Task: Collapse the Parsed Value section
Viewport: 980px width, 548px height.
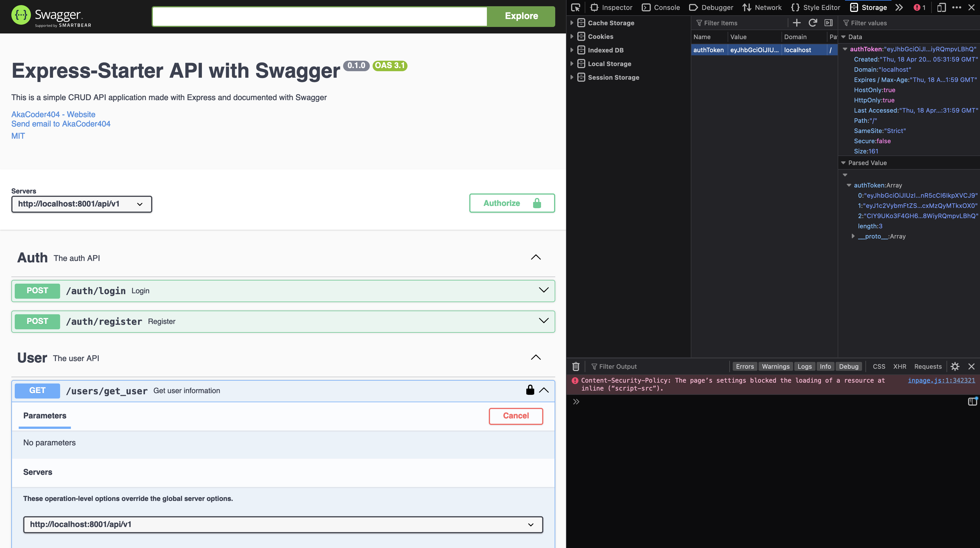Action: (x=843, y=163)
